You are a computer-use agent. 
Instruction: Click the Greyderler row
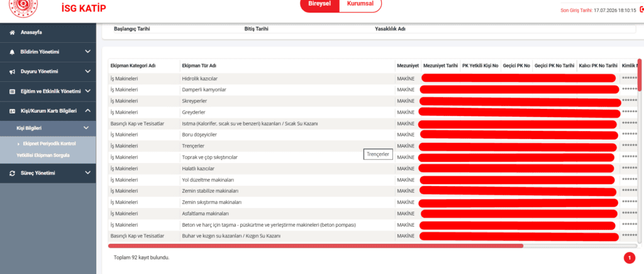point(373,112)
